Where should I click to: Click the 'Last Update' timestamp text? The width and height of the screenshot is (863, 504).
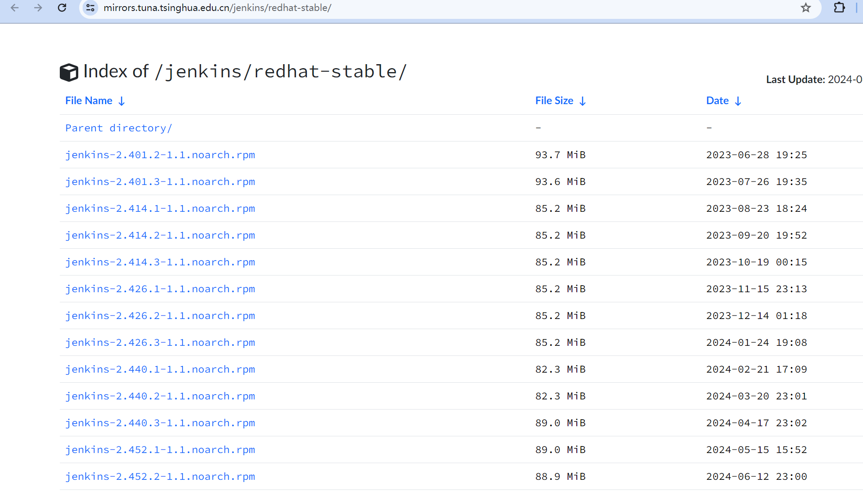[814, 80]
